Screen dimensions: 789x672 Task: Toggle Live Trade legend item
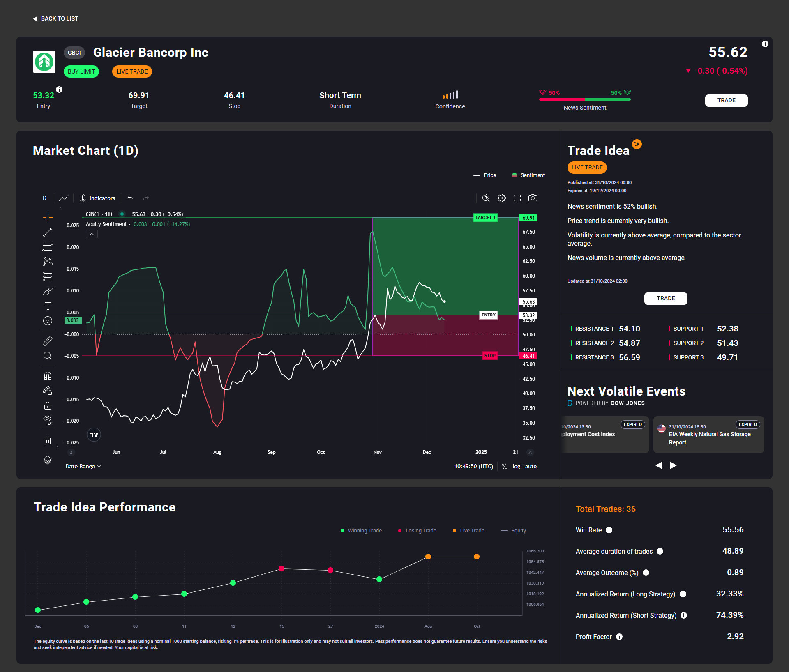tap(468, 531)
